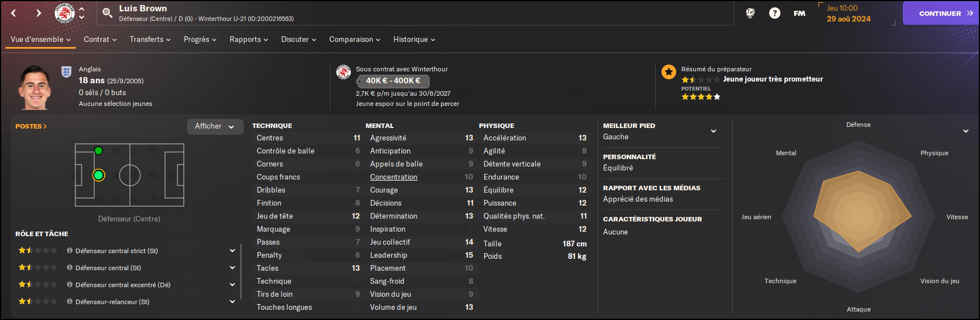Open the Rapports menu
980x320 pixels.
point(249,39)
